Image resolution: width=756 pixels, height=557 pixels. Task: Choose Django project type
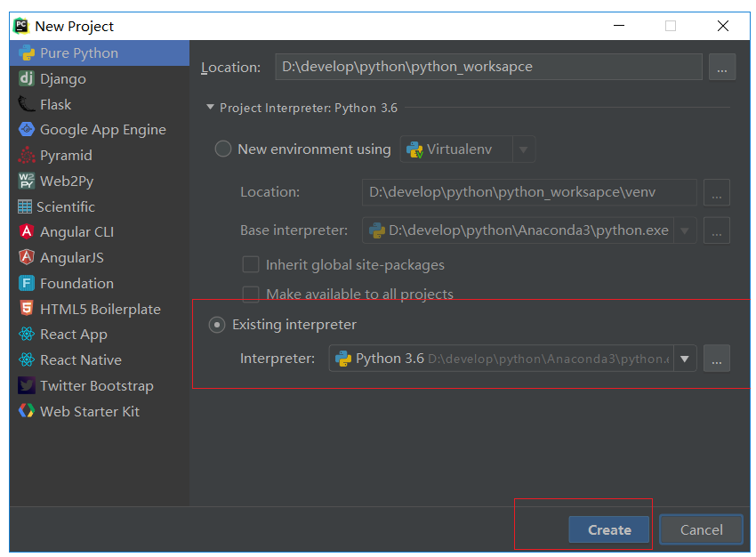pos(100,78)
